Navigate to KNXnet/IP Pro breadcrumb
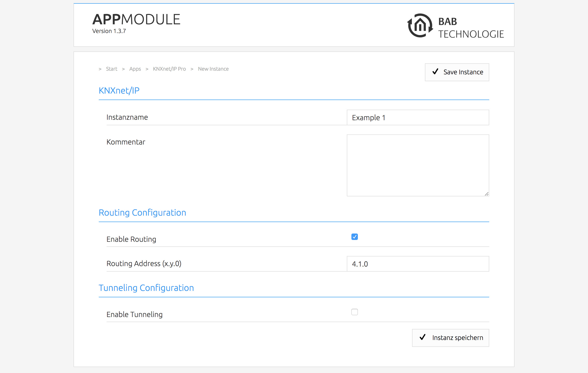588x373 pixels. (169, 69)
